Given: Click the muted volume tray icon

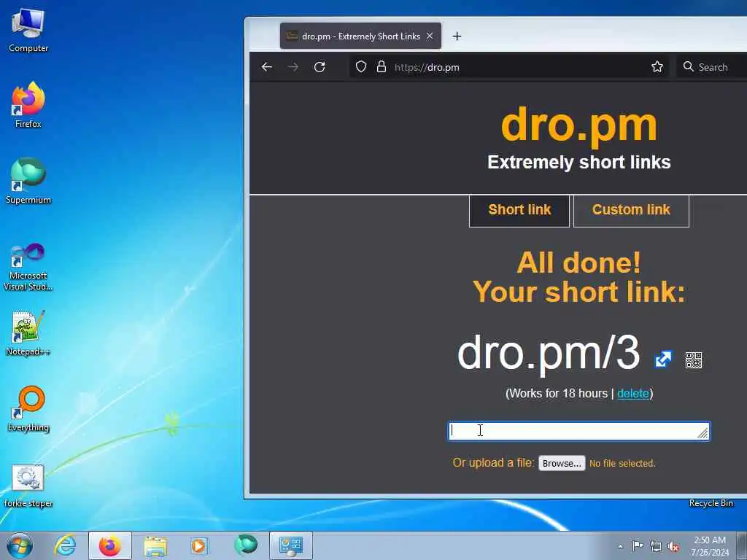Looking at the screenshot, I should (673, 546).
